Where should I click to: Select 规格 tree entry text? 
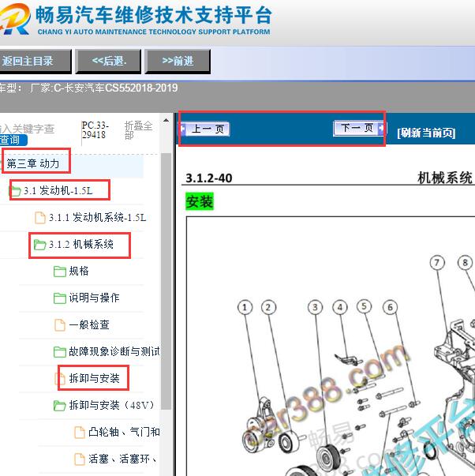point(79,271)
